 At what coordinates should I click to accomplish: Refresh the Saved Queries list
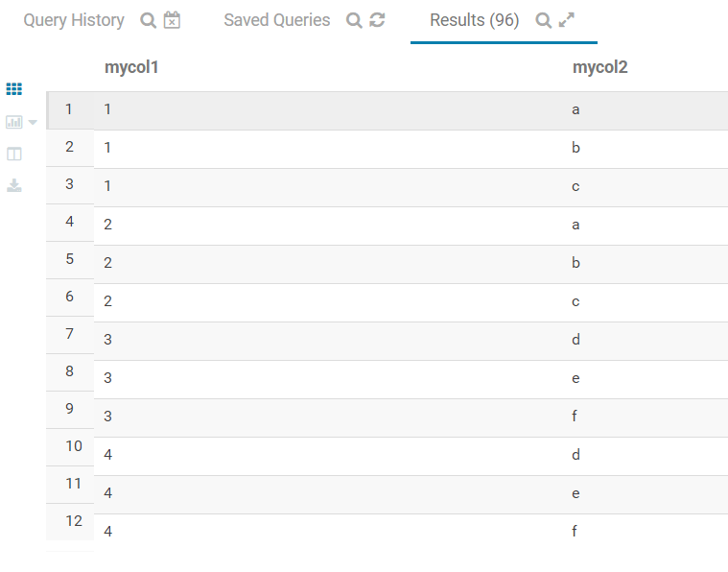click(x=377, y=20)
